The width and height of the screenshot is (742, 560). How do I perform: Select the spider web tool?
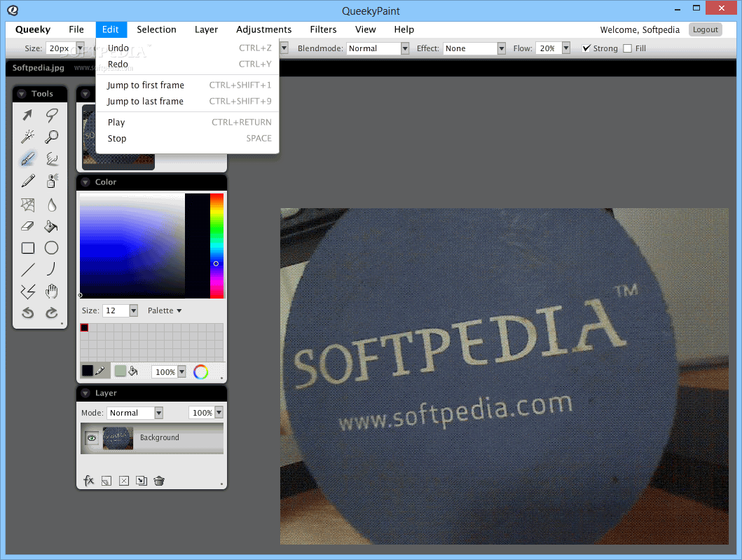point(27,205)
